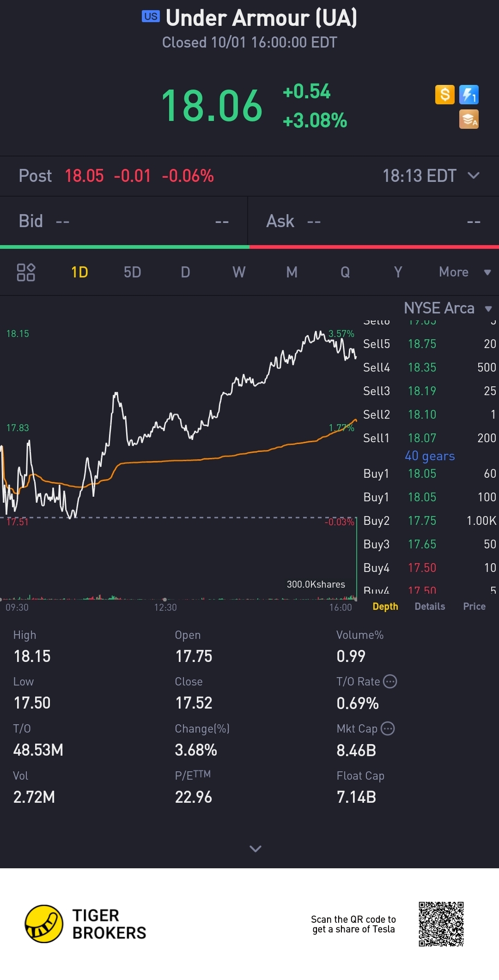Tap the Low value 17.50
This screenshot has height=980, width=499.
pos(32,703)
